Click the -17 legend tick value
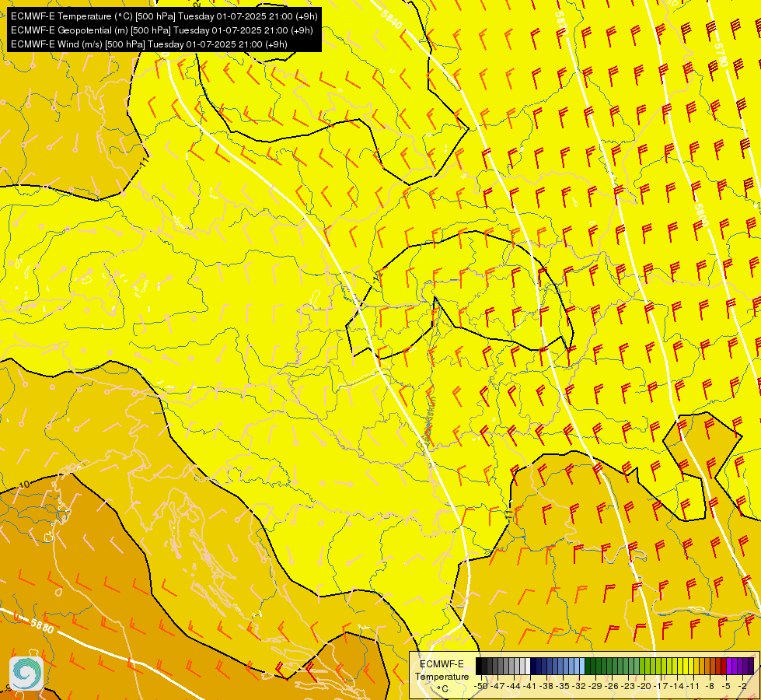This screenshot has height=700, width=761. tap(662, 686)
